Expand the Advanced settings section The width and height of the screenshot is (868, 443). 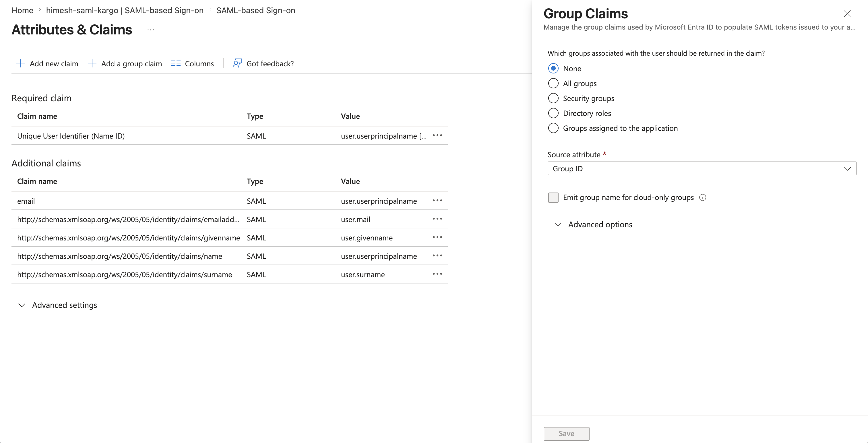[x=58, y=305]
